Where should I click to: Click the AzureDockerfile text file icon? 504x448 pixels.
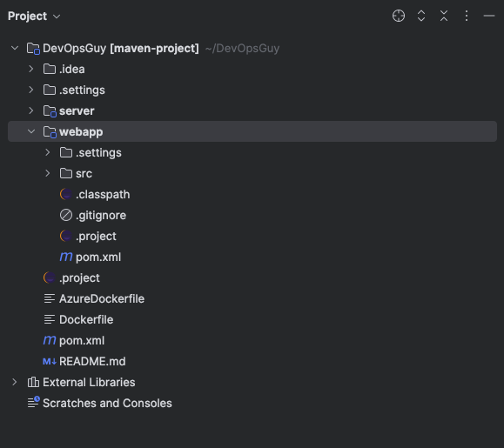[50, 298]
